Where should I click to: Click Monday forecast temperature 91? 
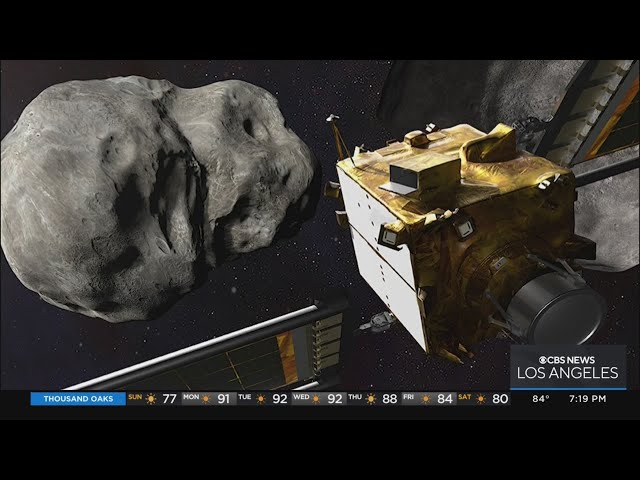[x=224, y=399]
